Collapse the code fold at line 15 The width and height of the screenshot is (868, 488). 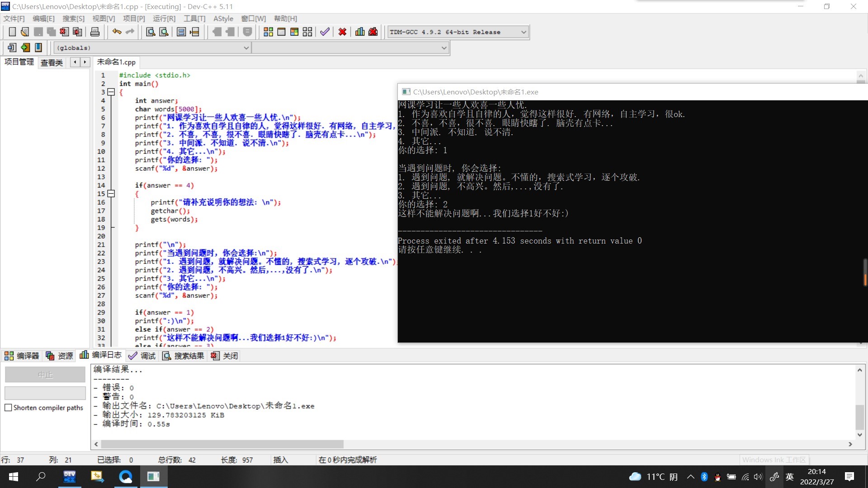pyautogui.click(x=111, y=194)
